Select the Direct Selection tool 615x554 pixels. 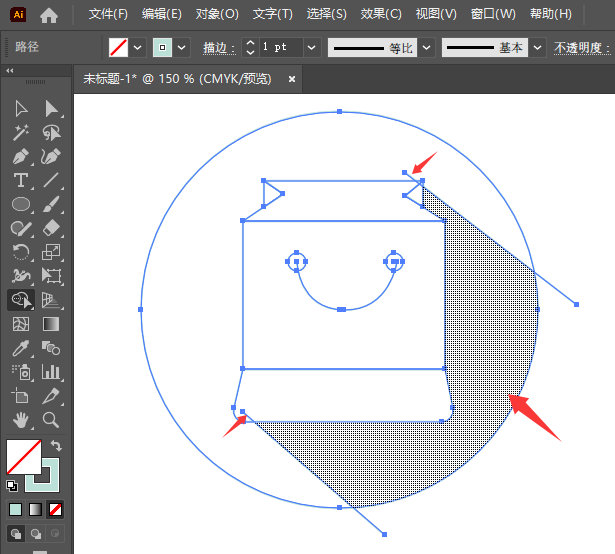[x=51, y=109]
